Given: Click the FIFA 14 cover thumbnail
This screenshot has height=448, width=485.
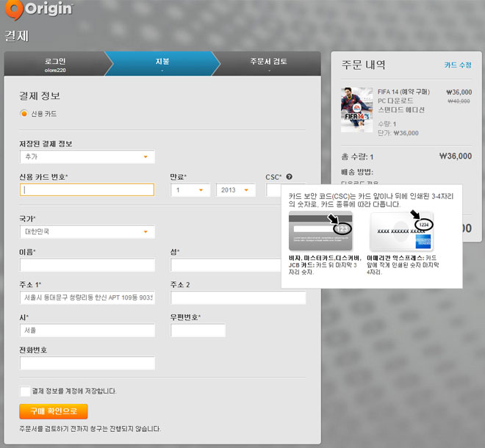Looking at the screenshot, I should point(356,109).
